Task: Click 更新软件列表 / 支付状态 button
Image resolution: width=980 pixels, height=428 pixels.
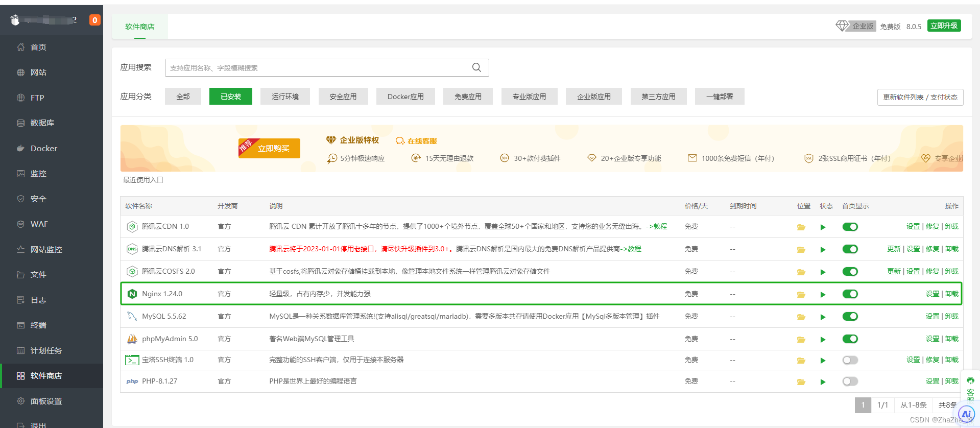Action: coord(920,97)
